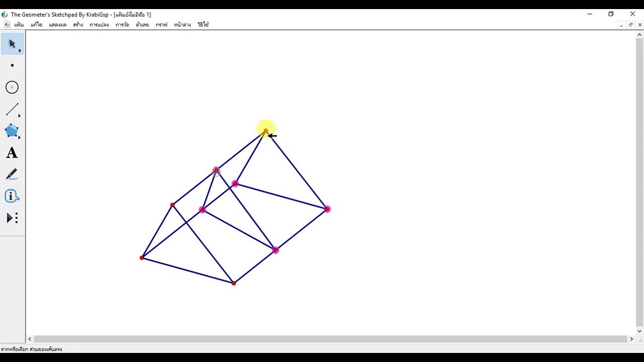Screen dimensions: 644x362
Task: Minimize the main Sketchpad window
Action: [589, 14]
